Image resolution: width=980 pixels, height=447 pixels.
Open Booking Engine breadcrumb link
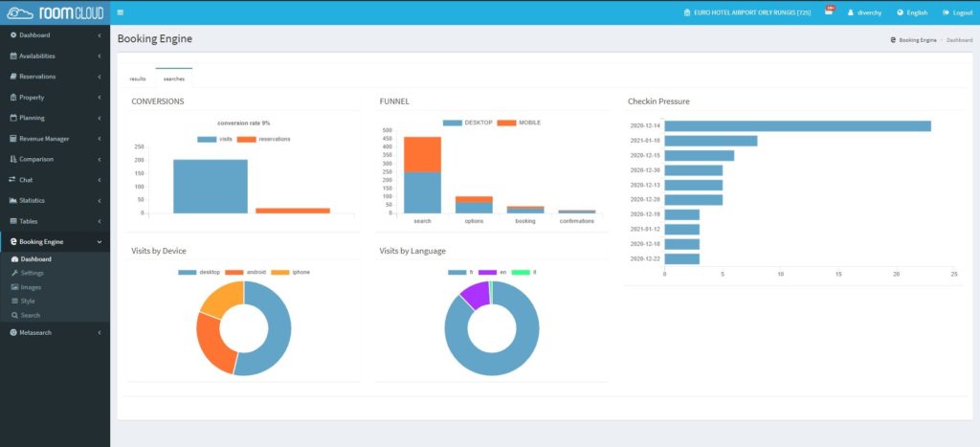click(x=917, y=40)
